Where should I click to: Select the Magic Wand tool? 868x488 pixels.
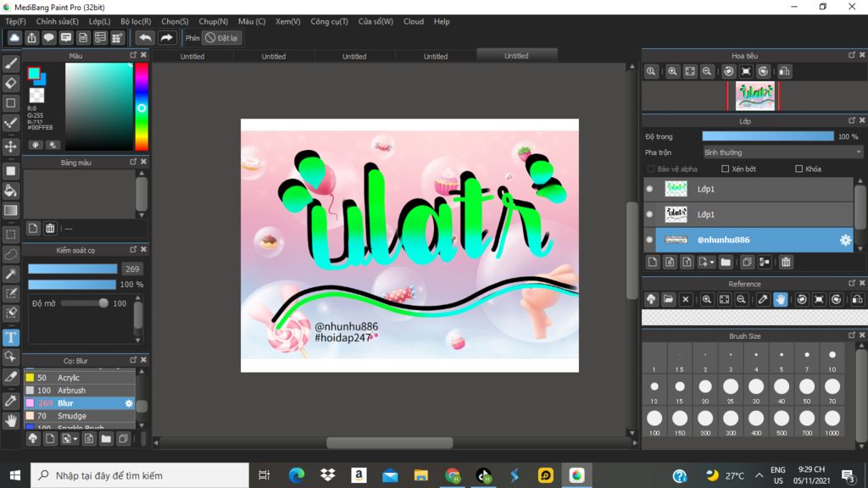tap(10, 274)
